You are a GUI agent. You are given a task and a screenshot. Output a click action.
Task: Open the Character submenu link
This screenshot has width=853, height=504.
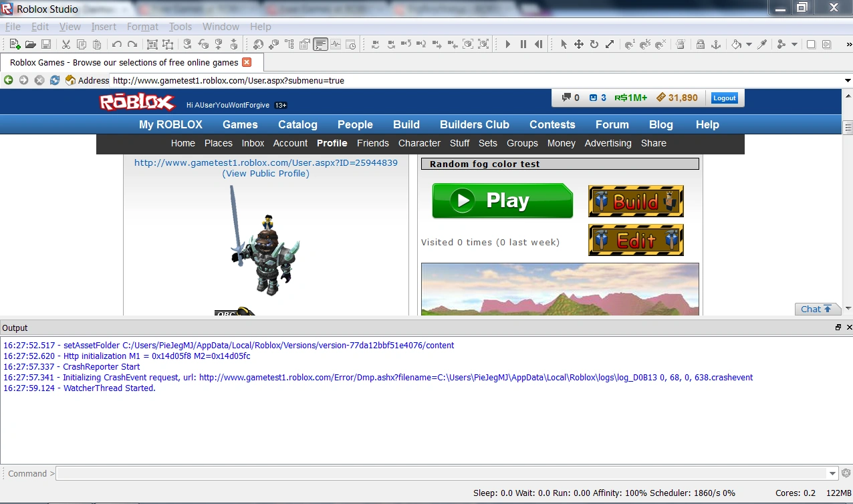click(x=419, y=143)
